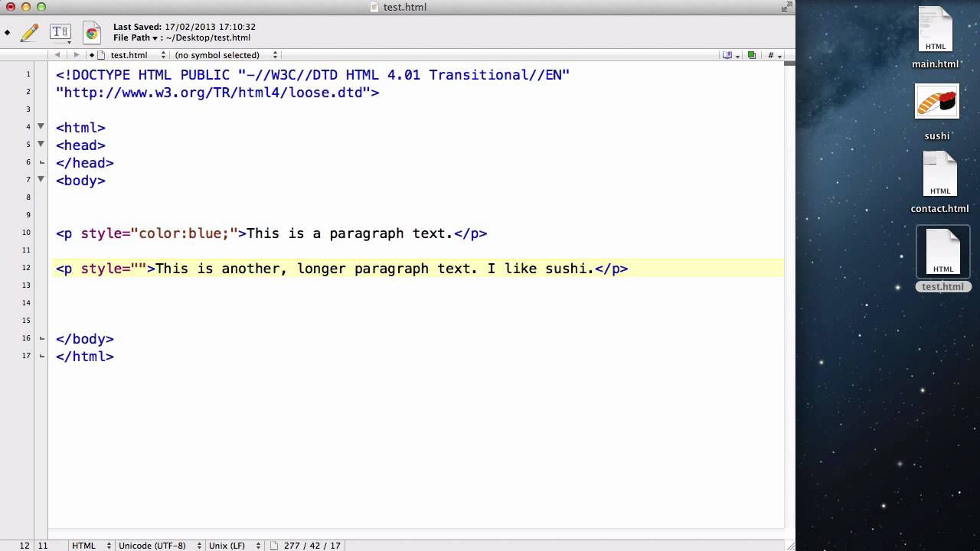Click the test.html window title text
The width and height of the screenshot is (980, 551).
click(405, 7)
